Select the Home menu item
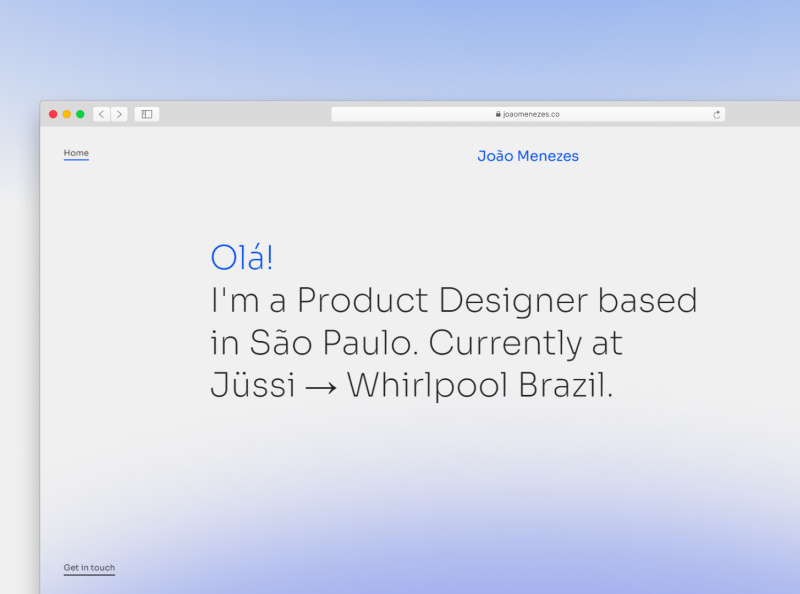 pos(76,153)
